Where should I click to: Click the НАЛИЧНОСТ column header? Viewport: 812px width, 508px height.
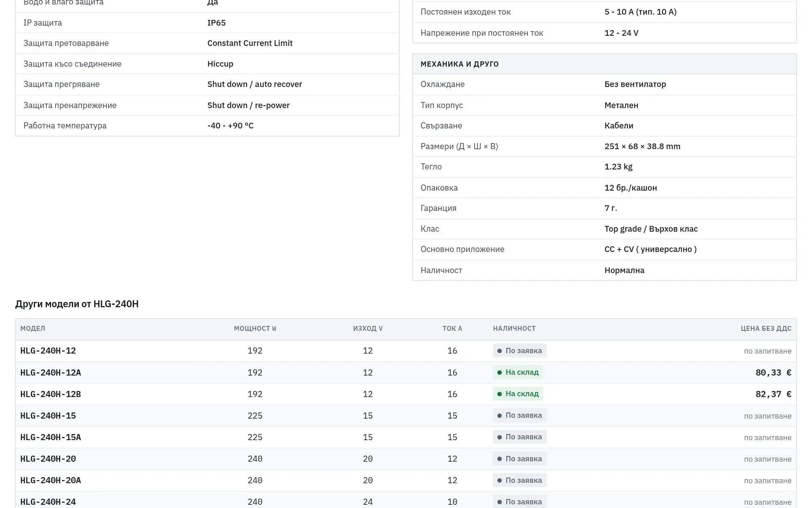pos(514,328)
